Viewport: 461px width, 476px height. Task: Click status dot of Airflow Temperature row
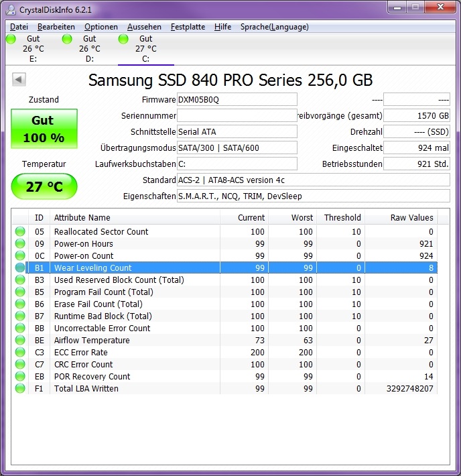(20, 340)
